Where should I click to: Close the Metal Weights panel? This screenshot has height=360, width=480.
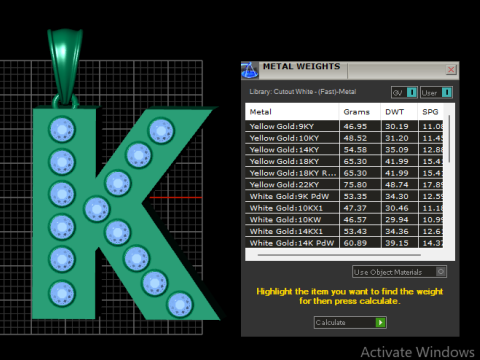(451, 70)
